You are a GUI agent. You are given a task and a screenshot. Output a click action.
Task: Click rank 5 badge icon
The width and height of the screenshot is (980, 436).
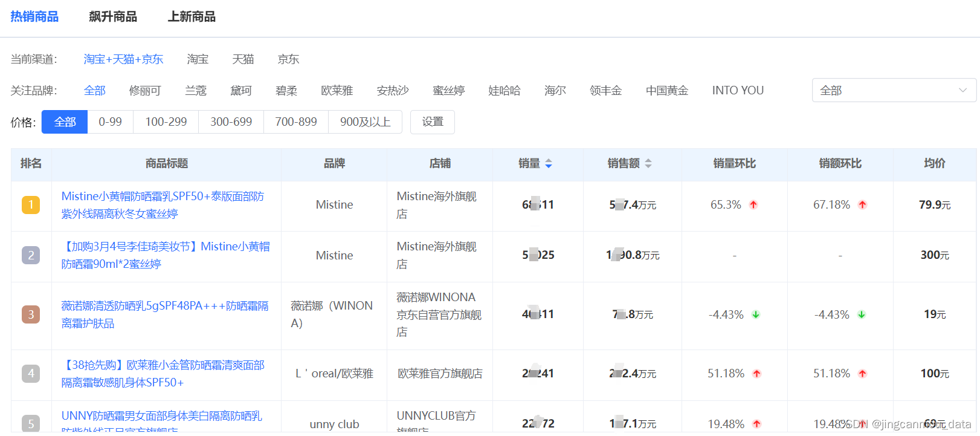tap(31, 423)
